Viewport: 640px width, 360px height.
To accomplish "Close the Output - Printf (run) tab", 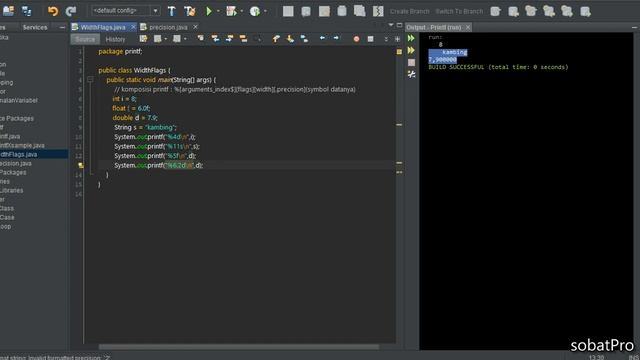I will click(468, 27).
